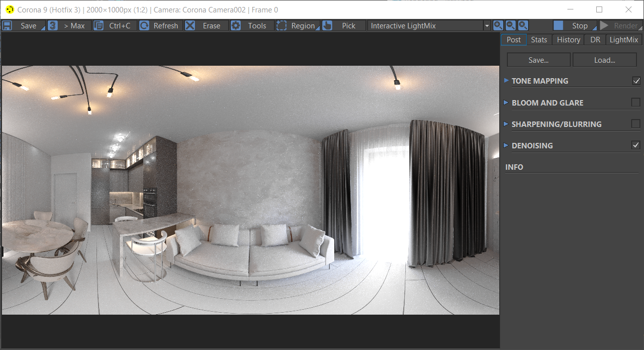The height and width of the screenshot is (350, 644).
Task: Click the blue Stop square icon
Action: click(558, 26)
